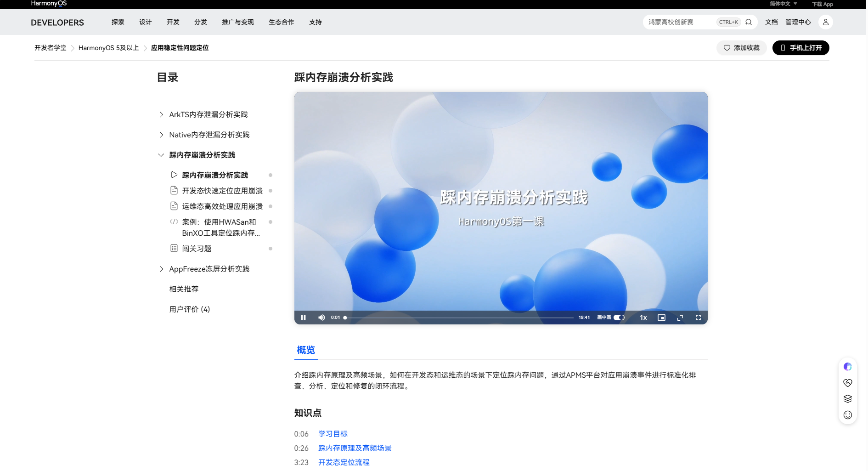Click the floating heart feedback icon
This screenshot has width=868, height=471.
(x=848, y=383)
